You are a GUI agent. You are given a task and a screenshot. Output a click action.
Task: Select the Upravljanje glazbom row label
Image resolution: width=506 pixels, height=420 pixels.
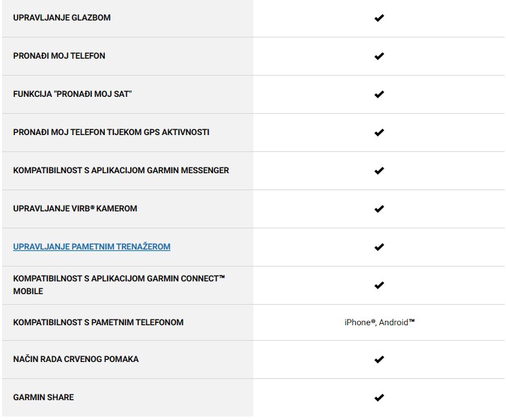[62, 18]
